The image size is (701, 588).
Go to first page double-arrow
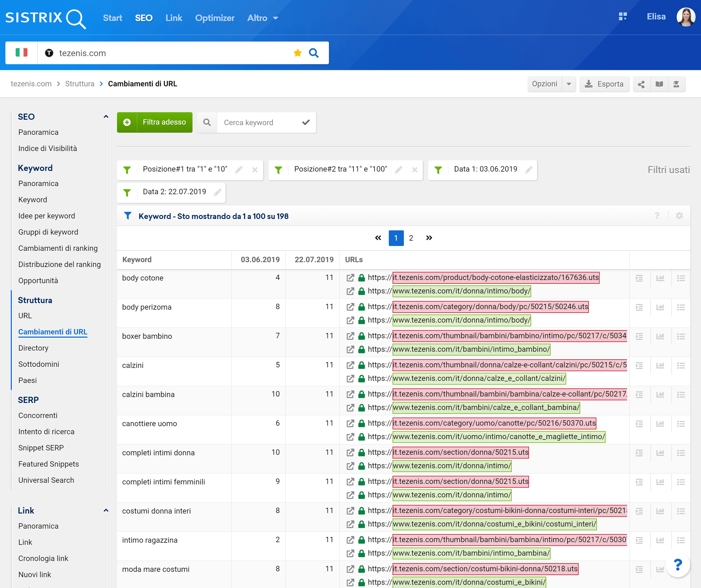(x=378, y=238)
